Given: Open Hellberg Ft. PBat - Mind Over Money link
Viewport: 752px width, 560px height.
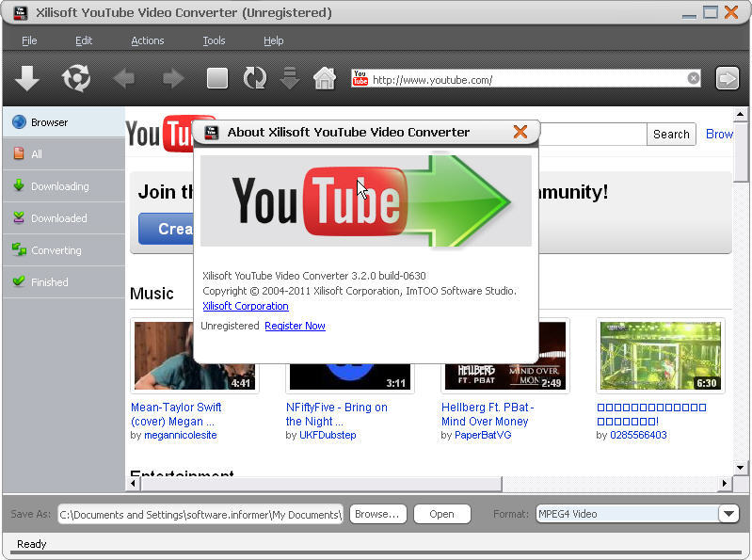Looking at the screenshot, I should [x=488, y=414].
